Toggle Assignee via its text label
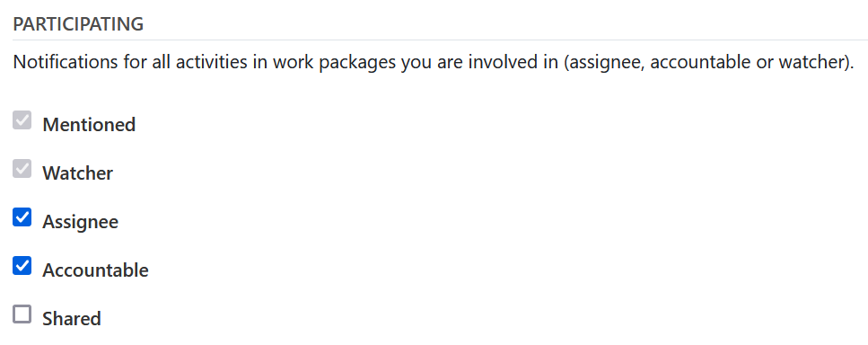The image size is (868, 345). pyautogui.click(x=80, y=222)
